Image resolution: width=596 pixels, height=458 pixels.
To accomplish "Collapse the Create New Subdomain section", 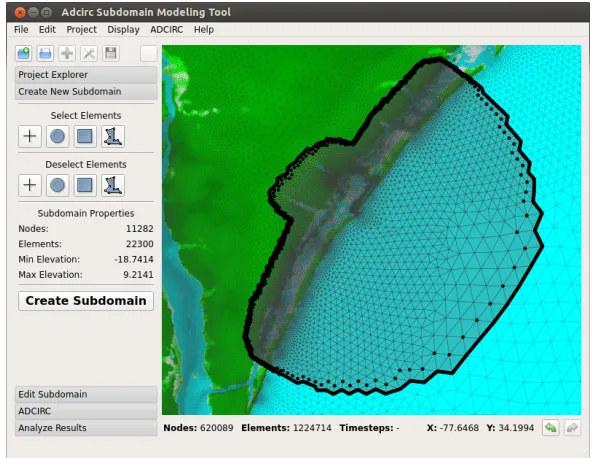I will tap(86, 91).
